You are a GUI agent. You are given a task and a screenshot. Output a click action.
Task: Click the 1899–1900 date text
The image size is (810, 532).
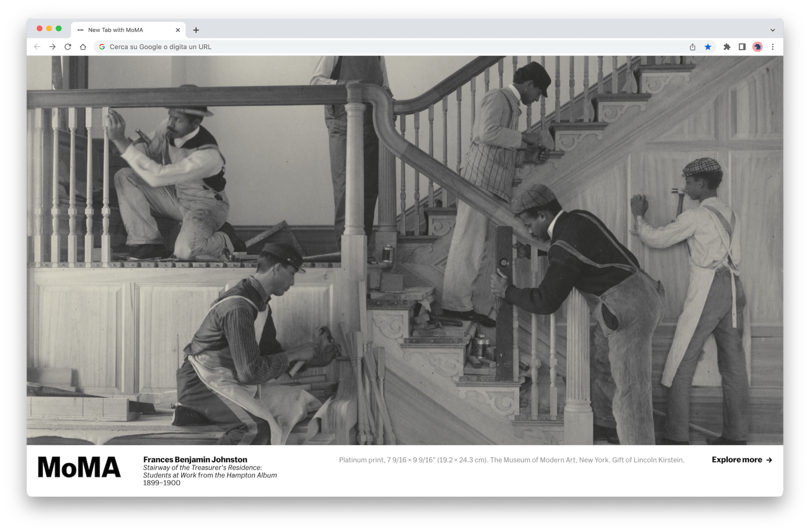point(162,483)
